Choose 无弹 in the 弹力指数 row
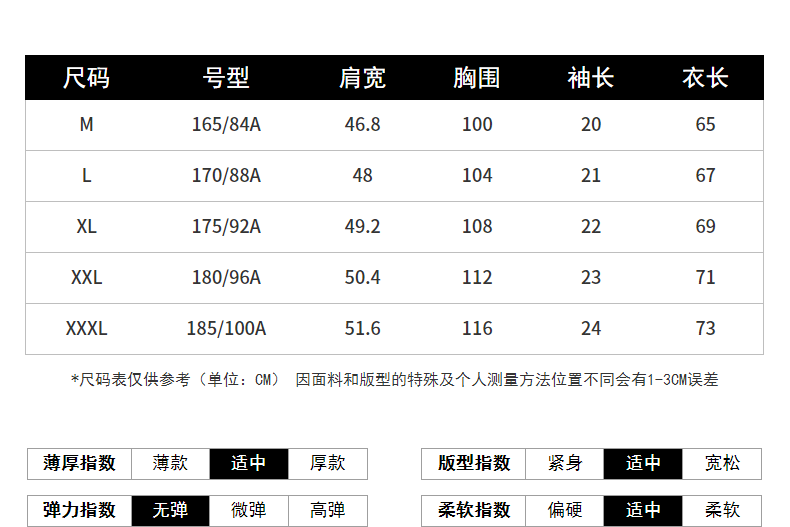Image resolution: width=790 pixels, height=527 pixels. click(x=170, y=510)
